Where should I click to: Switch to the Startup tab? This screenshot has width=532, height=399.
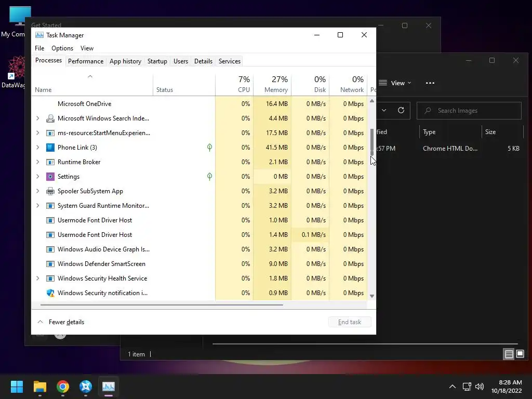pyautogui.click(x=157, y=61)
